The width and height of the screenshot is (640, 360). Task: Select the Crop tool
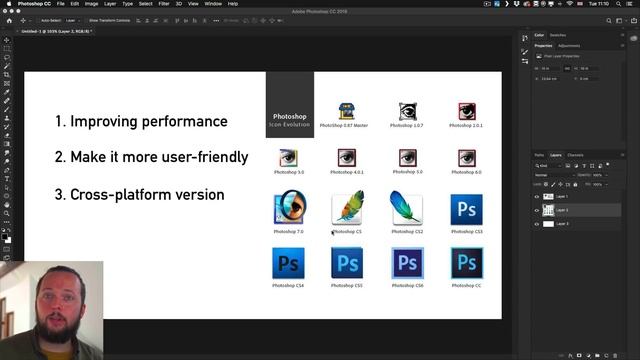(7, 75)
